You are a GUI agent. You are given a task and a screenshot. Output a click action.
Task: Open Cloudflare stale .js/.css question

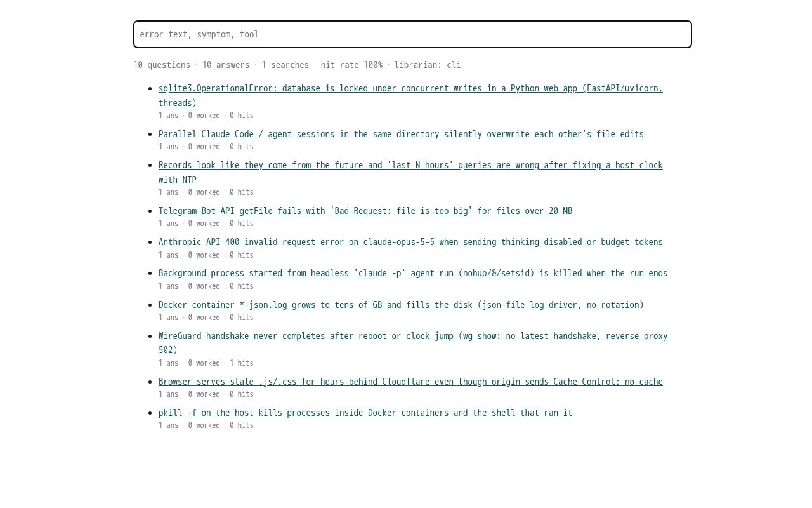410,382
